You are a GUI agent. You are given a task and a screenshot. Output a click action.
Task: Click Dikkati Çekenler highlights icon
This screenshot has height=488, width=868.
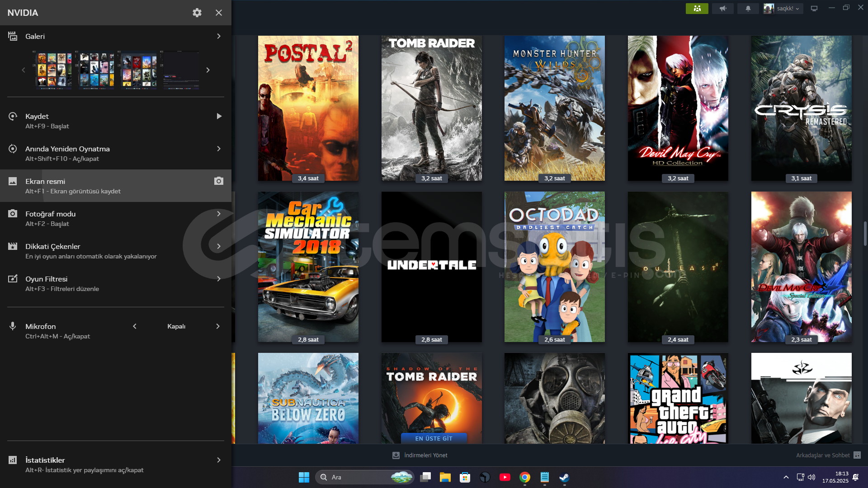pyautogui.click(x=13, y=246)
